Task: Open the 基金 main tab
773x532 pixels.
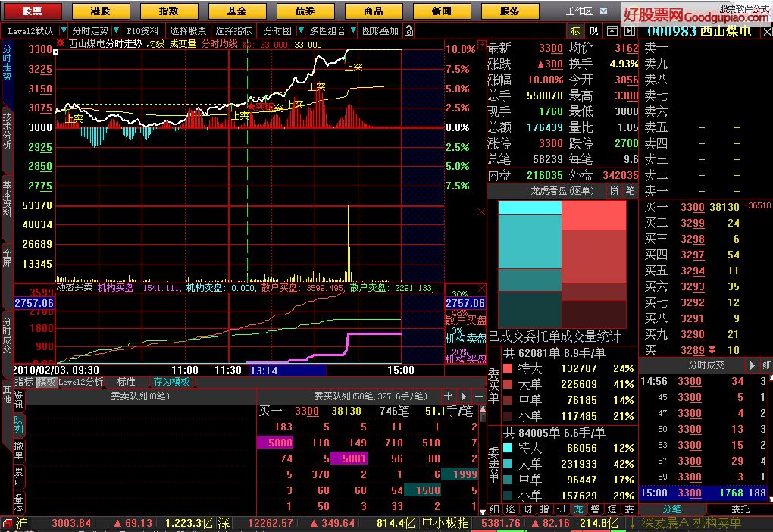Action: pyautogui.click(x=237, y=11)
